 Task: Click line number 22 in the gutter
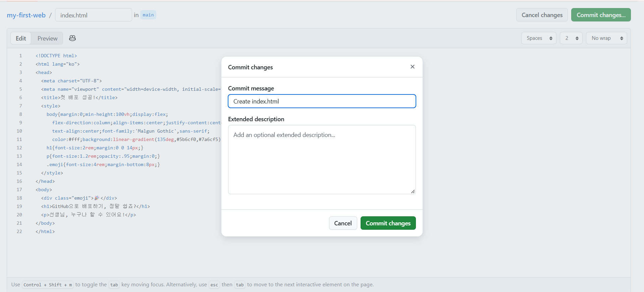(19, 231)
